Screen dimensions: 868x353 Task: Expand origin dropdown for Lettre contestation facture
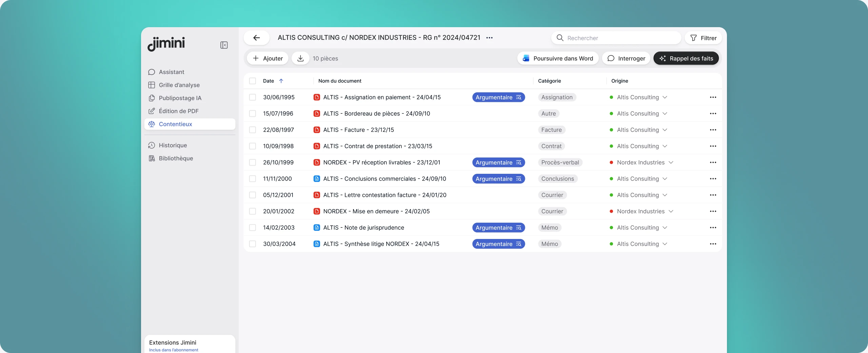click(x=665, y=195)
